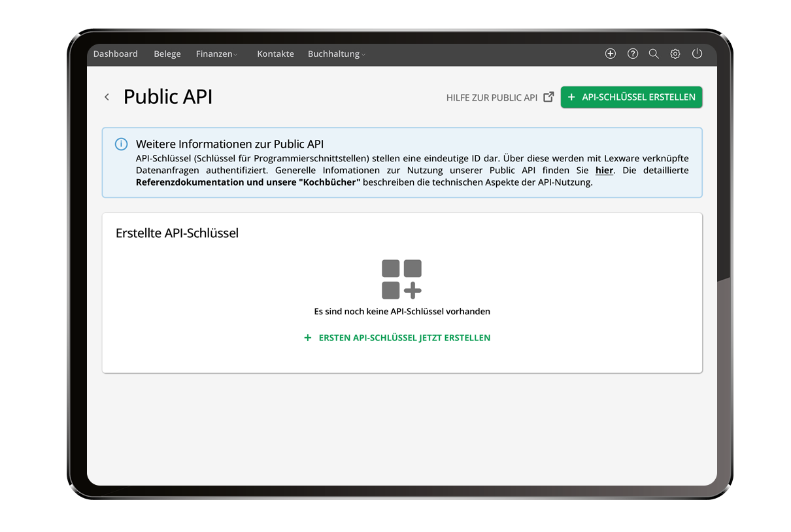
Task: Click the external link icon beside help text
Action: pyautogui.click(x=548, y=97)
